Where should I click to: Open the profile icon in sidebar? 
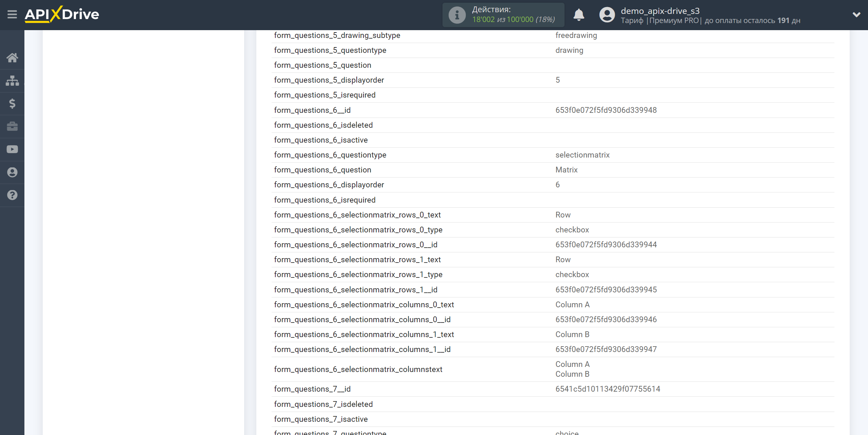[x=12, y=172]
